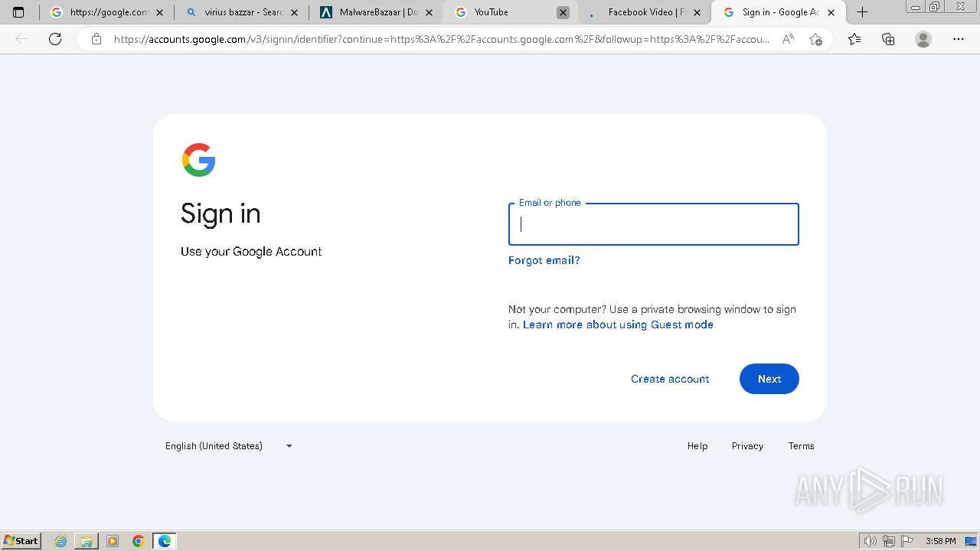980x551 pixels.
Task: Open the Read aloud icon
Action: (x=788, y=39)
